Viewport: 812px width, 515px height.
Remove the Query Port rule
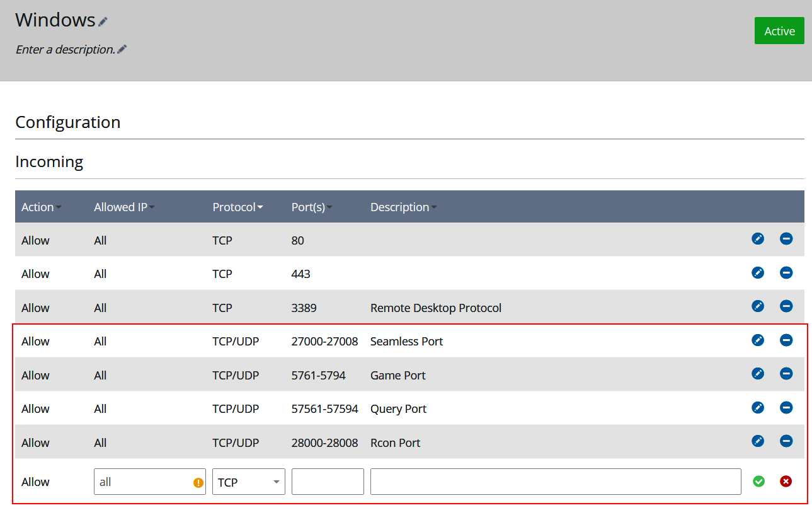pos(786,407)
